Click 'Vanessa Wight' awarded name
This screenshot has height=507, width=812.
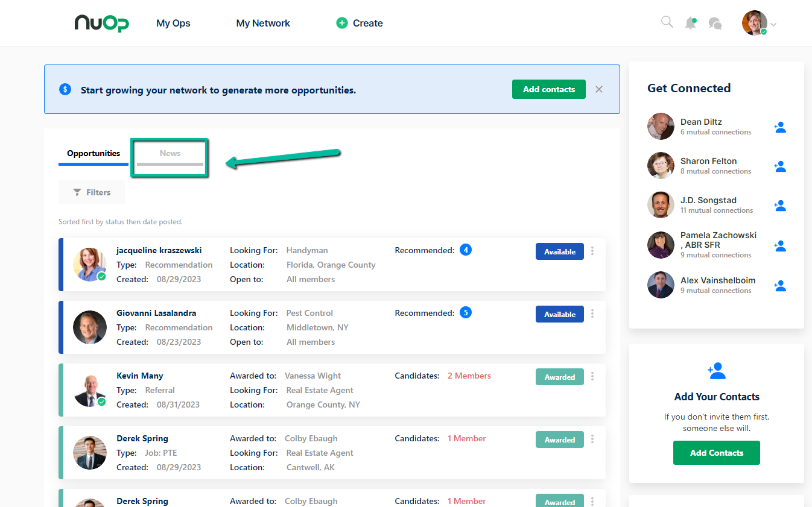coord(313,376)
